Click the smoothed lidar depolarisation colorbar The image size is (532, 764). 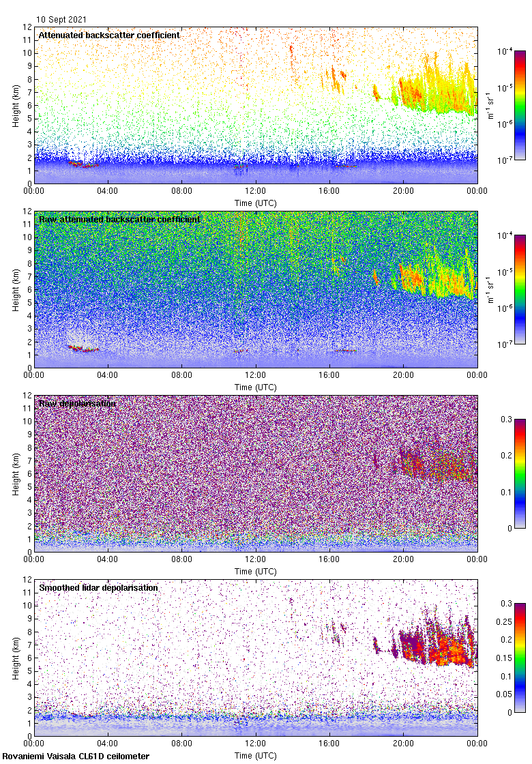coord(520,658)
